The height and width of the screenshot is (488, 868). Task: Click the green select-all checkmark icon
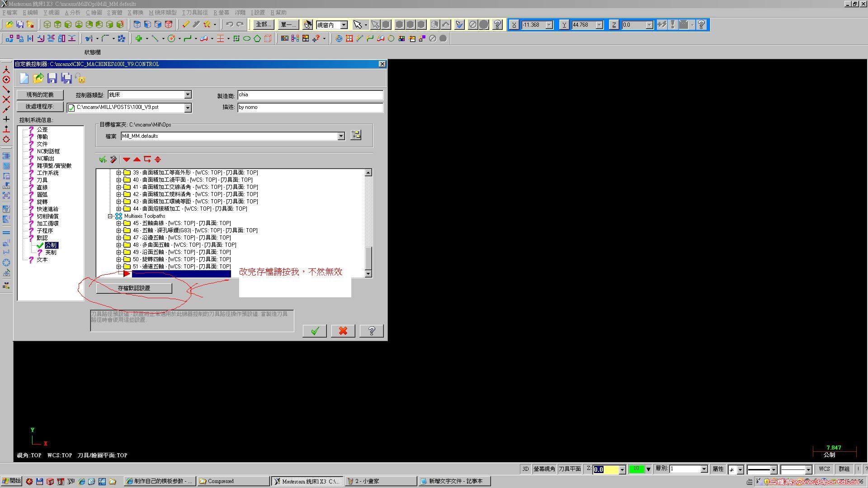(x=103, y=160)
